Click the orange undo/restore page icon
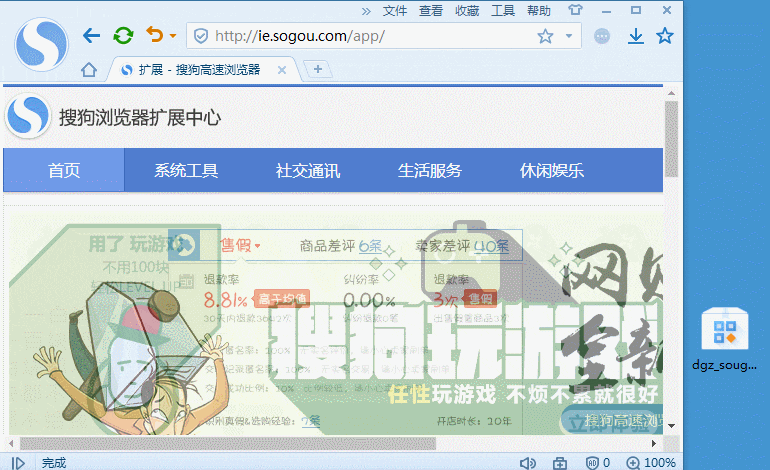The height and width of the screenshot is (470, 770). (154, 36)
